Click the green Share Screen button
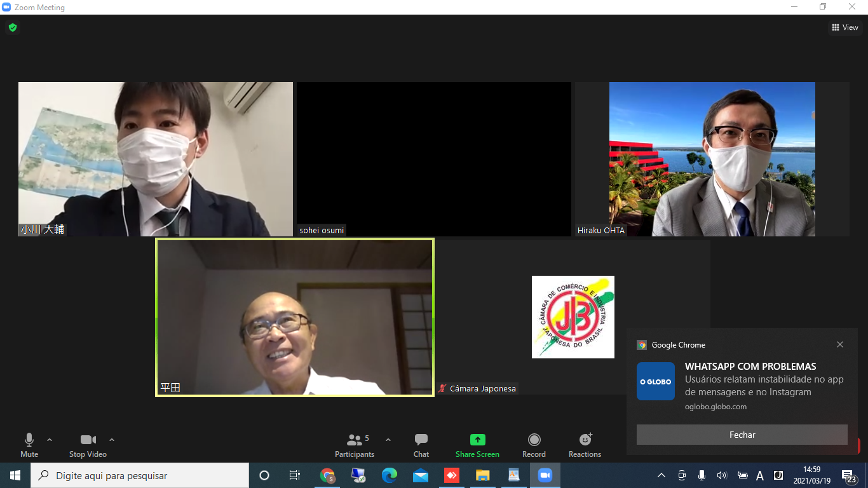Screen dimensions: 868x488 click(x=477, y=444)
